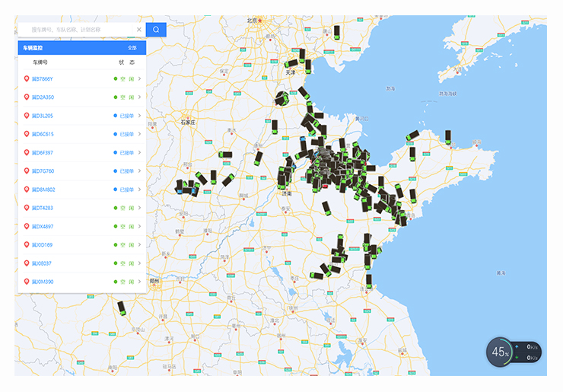563x392 pixels.
Task: Click the location pin beside 冀J0M390
Action: 27,282
